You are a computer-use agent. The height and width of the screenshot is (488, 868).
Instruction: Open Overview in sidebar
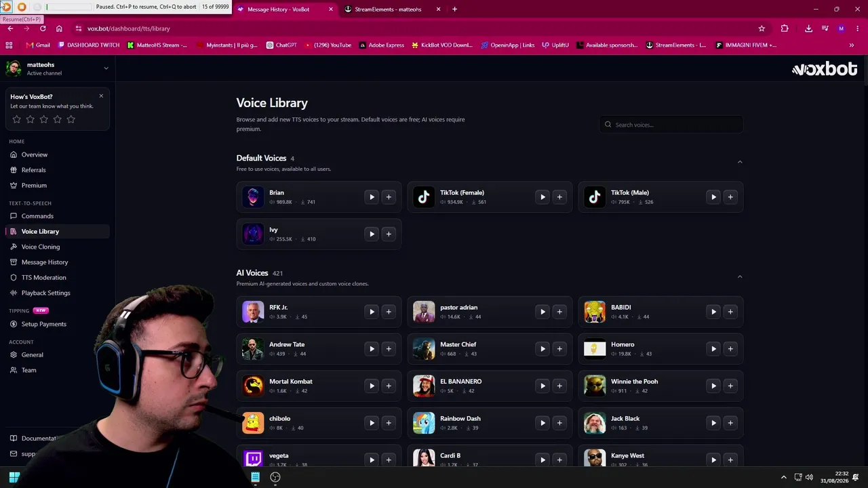58,155
